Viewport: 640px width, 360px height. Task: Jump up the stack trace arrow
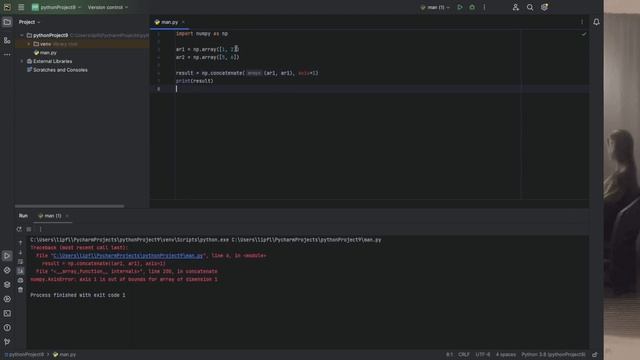pyautogui.click(x=20, y=243)
